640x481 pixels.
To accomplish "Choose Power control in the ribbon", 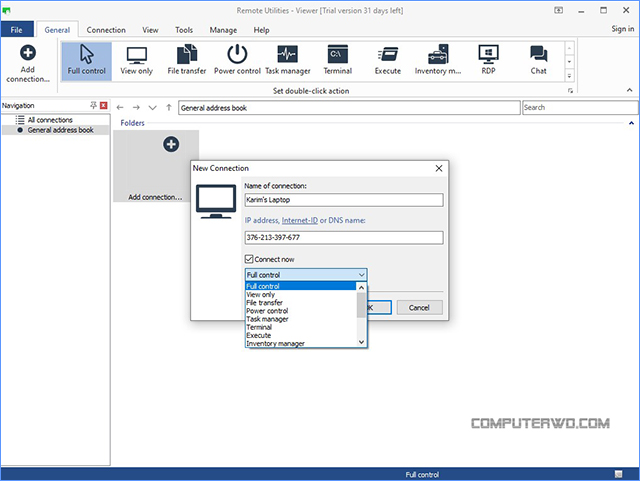I will click(237, 61).
